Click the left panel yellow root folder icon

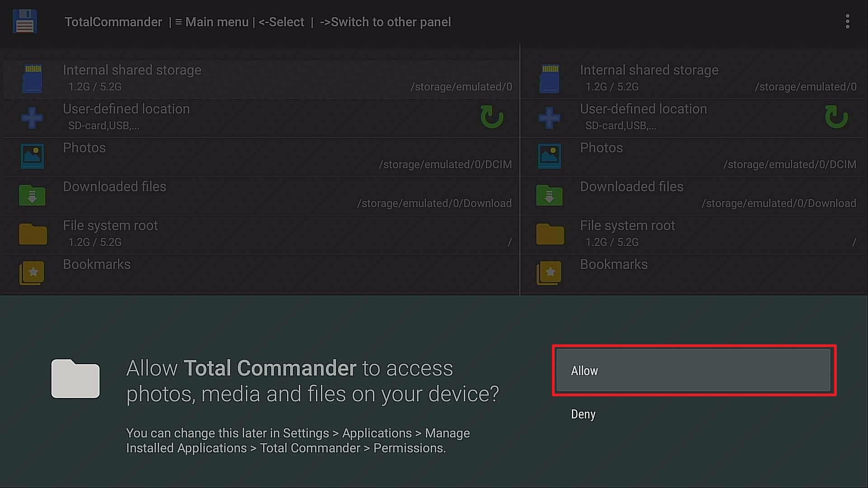point(33,234)
